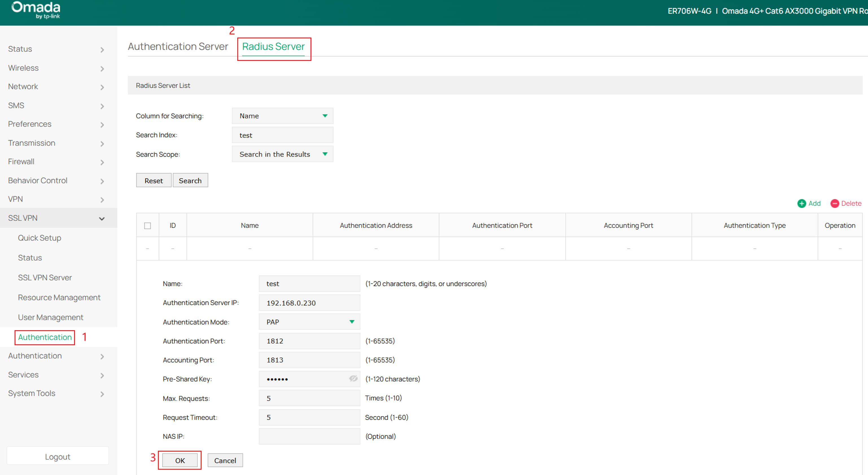
Task: Click the Operation column header
Action: click(x=840, y=225)
